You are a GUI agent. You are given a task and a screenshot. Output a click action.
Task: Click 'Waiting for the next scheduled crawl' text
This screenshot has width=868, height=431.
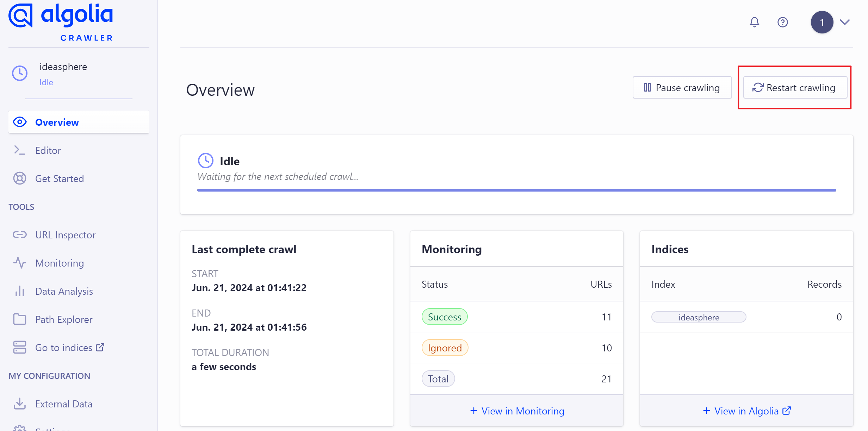[x=278, y=176]
